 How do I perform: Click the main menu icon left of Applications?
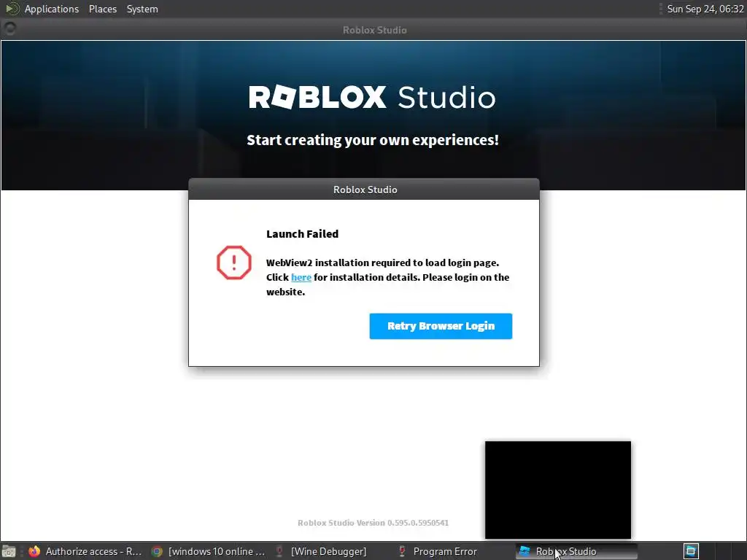(x=12, y=9)
